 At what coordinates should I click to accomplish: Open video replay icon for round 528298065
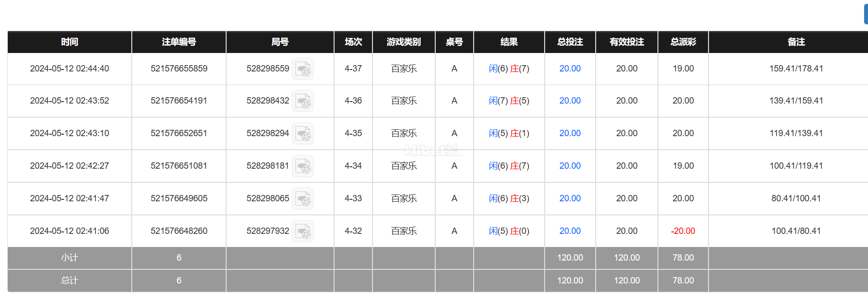[x=302, y=198]
